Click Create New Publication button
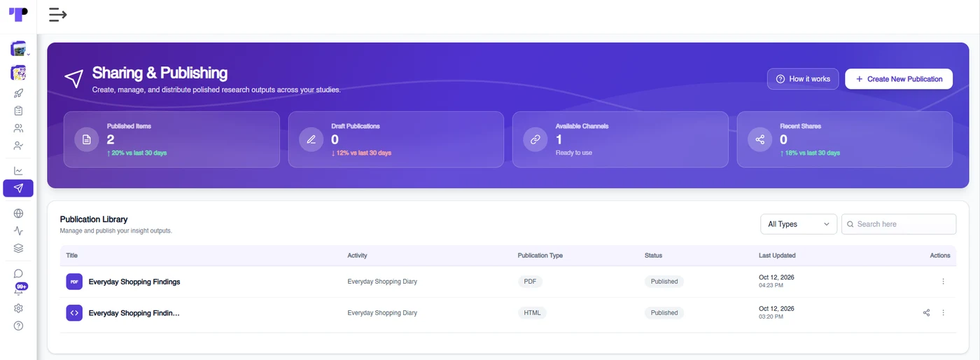Screen dimensions: 980x360 899,79
